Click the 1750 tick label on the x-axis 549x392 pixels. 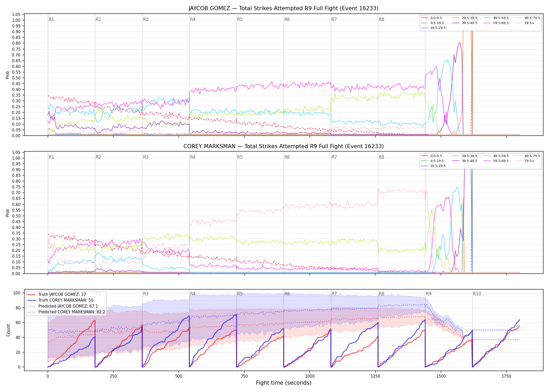click(506, 376)
